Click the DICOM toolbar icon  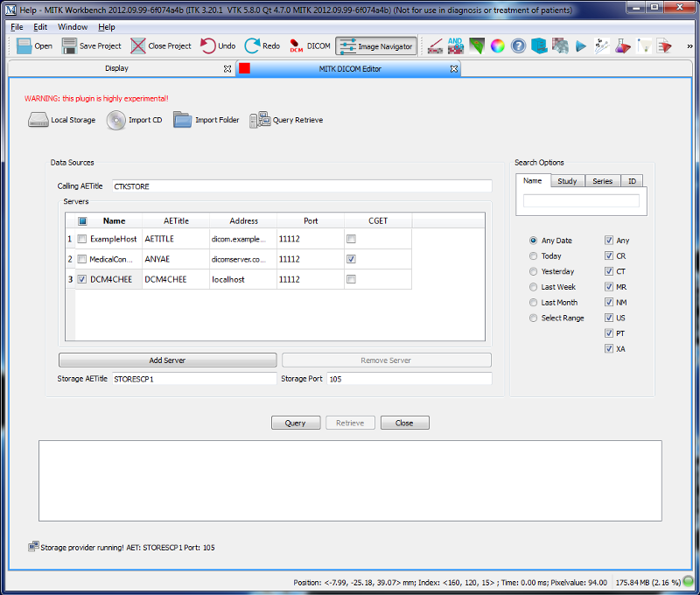coord(296,46)
